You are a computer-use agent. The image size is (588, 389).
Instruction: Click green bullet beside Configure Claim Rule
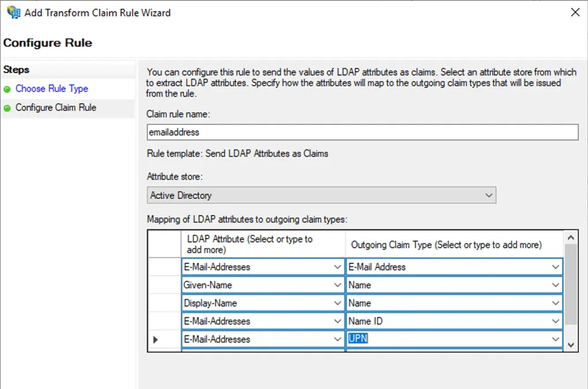click(x=7, y=108)
